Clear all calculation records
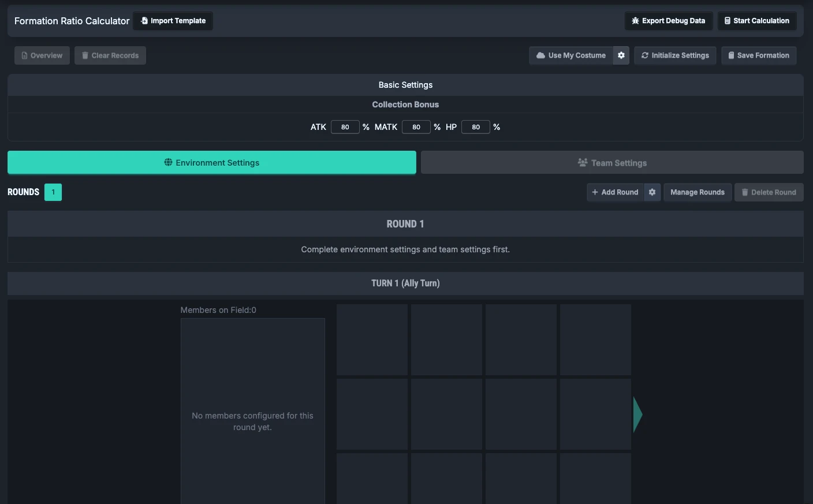 coord(110,55)
